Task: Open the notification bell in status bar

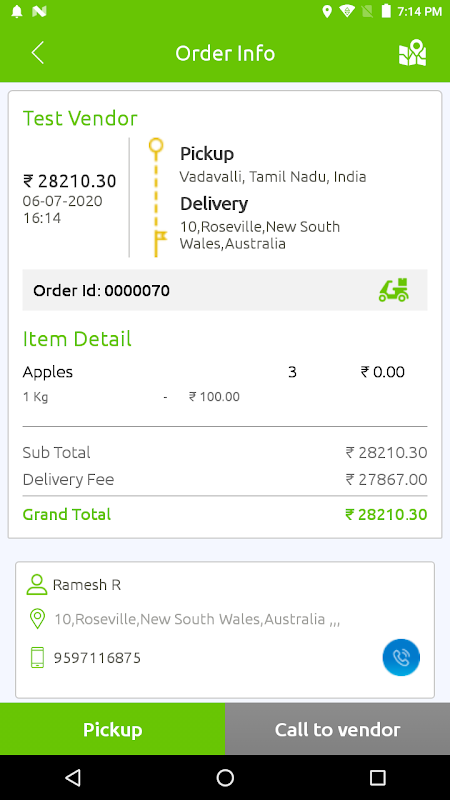Action: pos(17,11)
